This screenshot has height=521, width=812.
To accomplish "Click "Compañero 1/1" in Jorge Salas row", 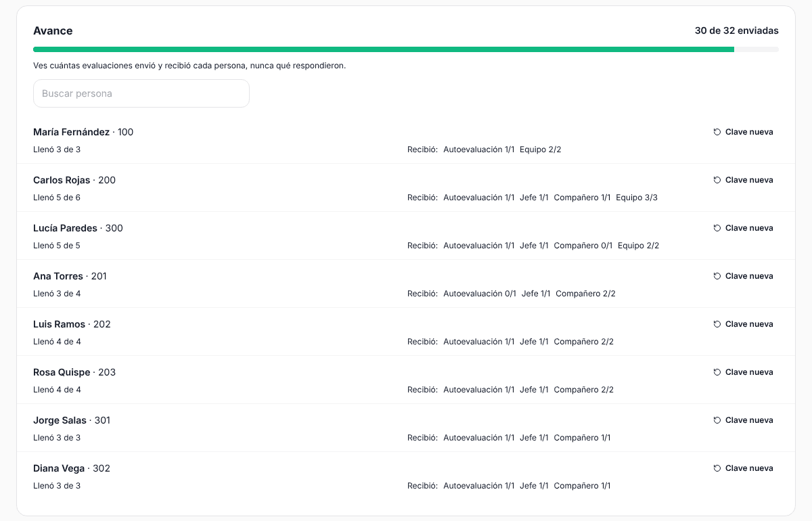I will (x=583, y=438).
